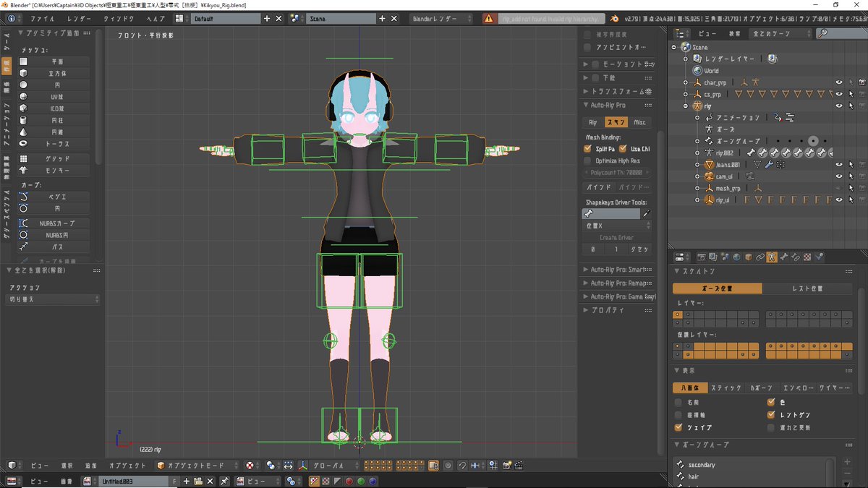Click the global transform orientation axis icon
This screenshot has height=488, width=868.
303,466
